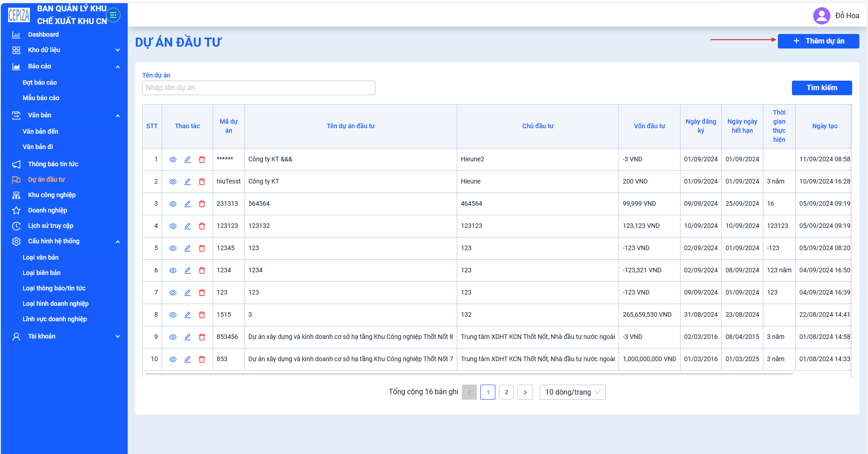The height and width of the screenshot is (454, 868).
Task: Edit project with code 853456
Action: coord(187,337)
